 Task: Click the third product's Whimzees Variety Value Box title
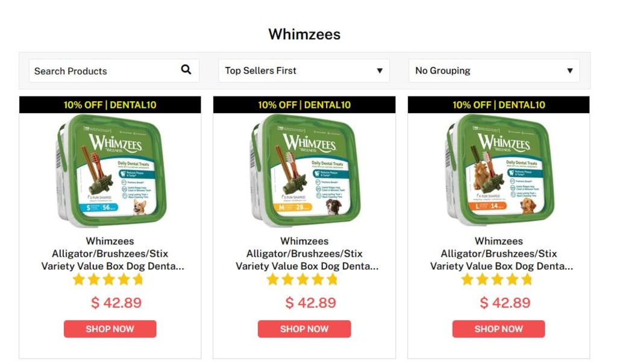(x=501, y=254)
